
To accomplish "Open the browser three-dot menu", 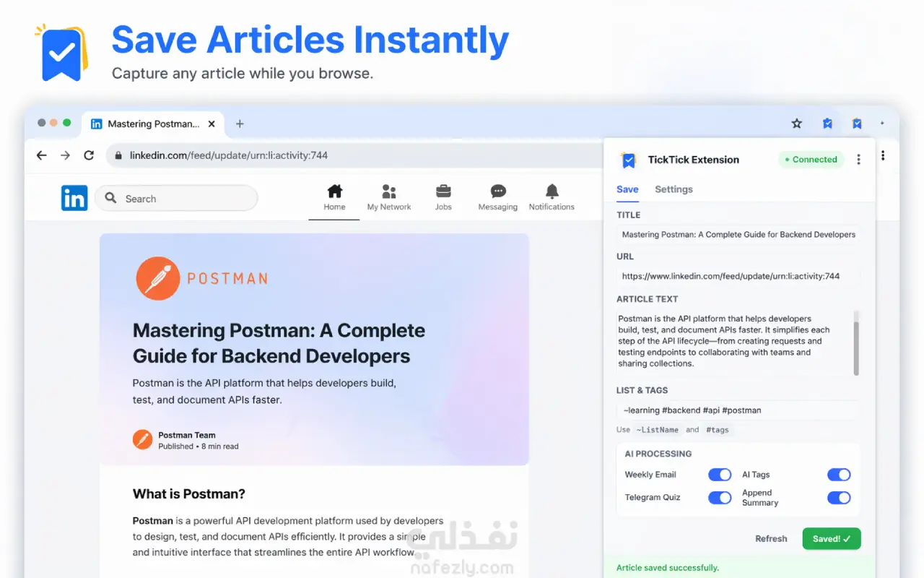I will coord(883,155).
